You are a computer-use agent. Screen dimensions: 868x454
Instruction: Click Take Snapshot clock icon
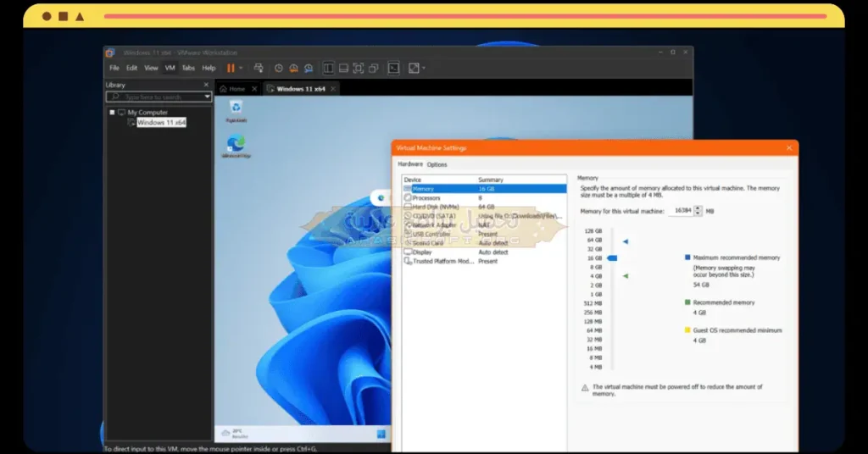pyautogui.click(x=278, y=68)
